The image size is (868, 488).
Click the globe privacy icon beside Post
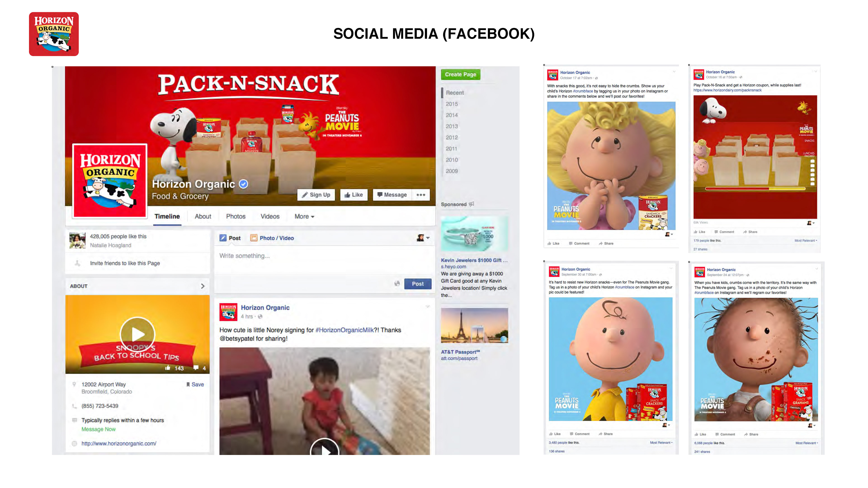tap(397, 284)
